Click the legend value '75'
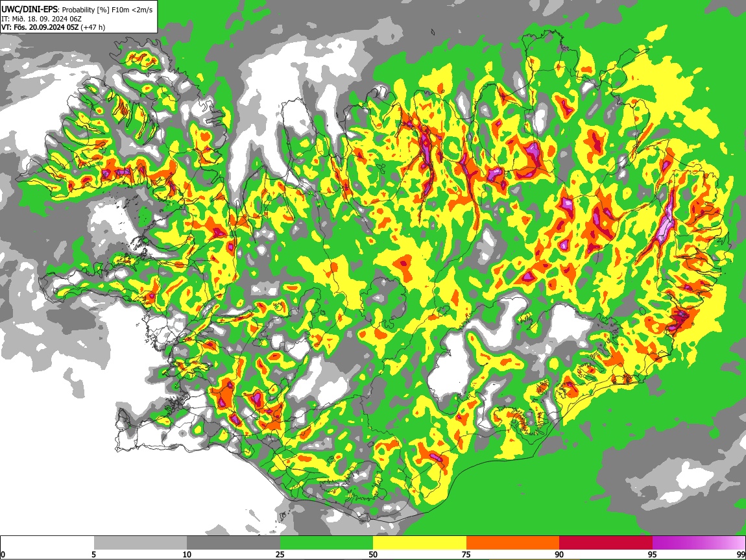The height and width of the screenshot is (560, 746). point(466,554)
